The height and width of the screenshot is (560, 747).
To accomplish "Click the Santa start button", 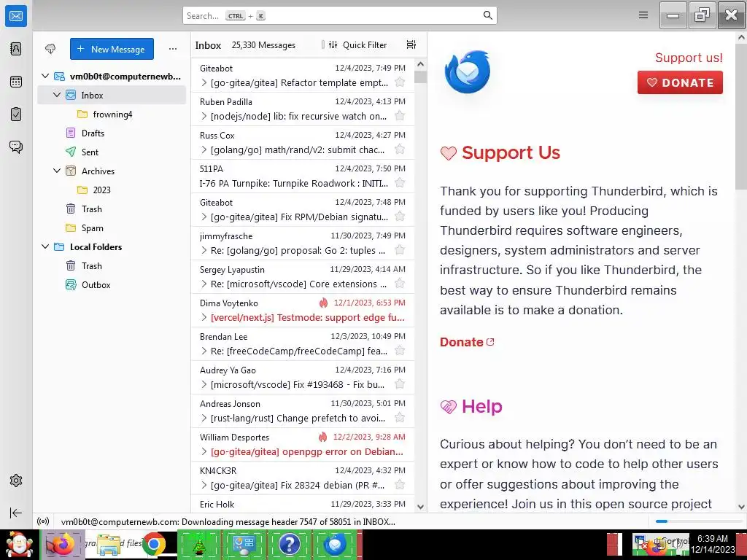I will click(x=18, y=545).
